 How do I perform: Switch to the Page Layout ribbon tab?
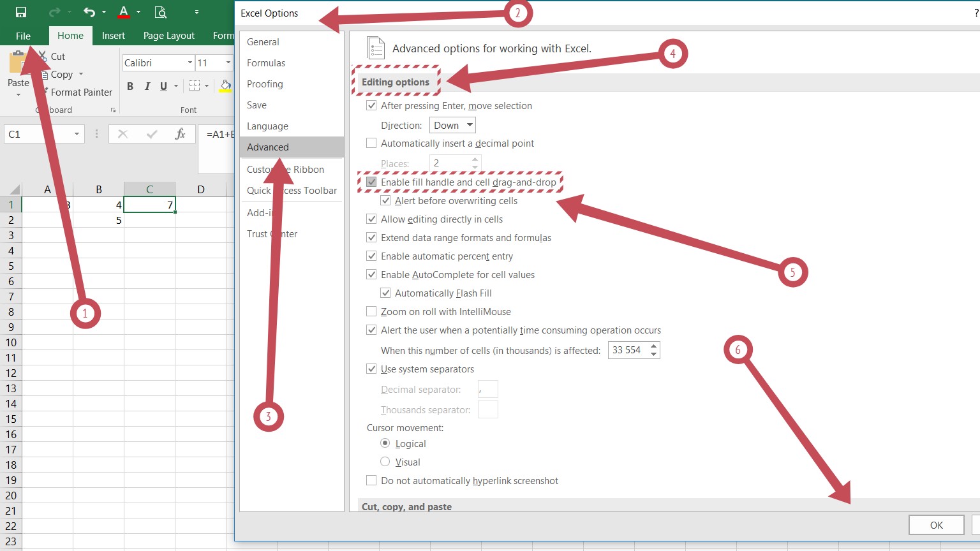tap(168, 35)
